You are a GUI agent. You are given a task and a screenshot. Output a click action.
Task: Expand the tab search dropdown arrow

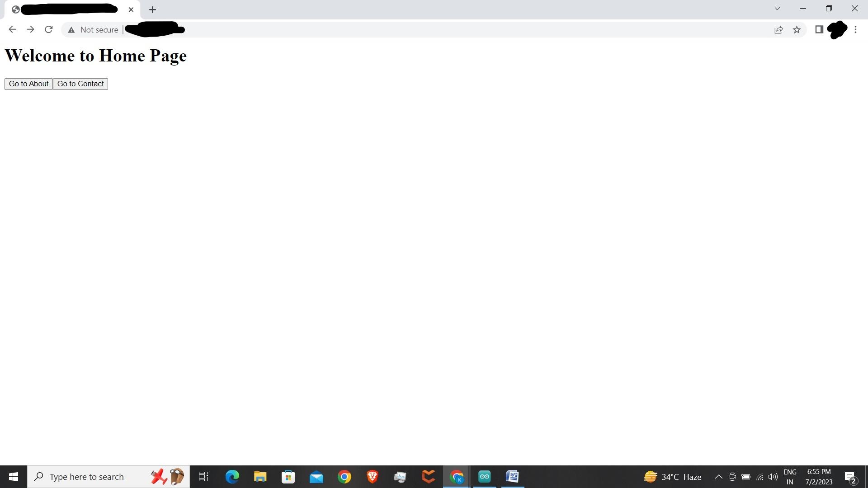(777, 9)
